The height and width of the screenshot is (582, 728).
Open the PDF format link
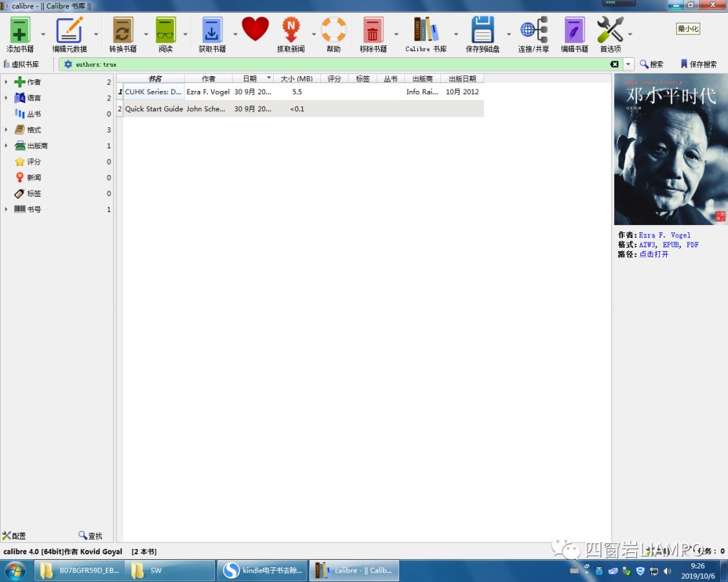click(692, 245)
